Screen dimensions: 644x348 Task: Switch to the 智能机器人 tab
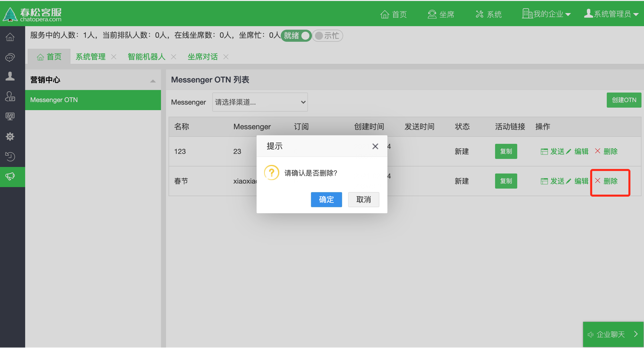coord(146,57)
